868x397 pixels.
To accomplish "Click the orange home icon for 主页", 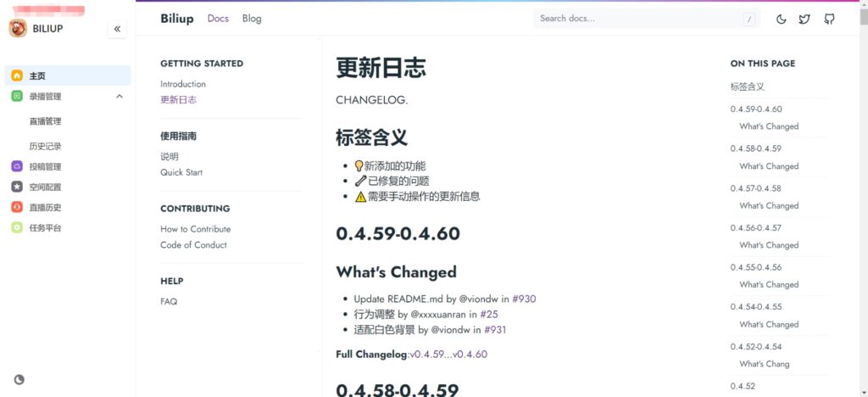I will [x=17, y=75].
